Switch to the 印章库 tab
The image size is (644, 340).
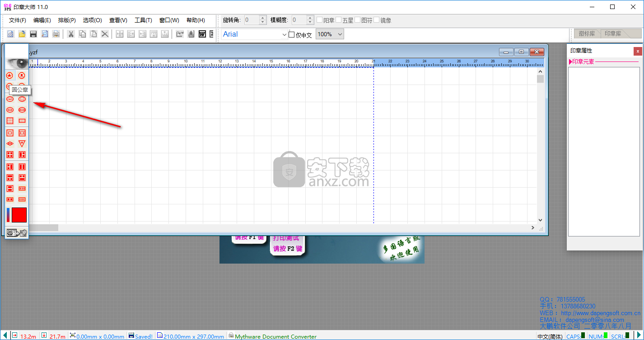[x=613, y=33]
